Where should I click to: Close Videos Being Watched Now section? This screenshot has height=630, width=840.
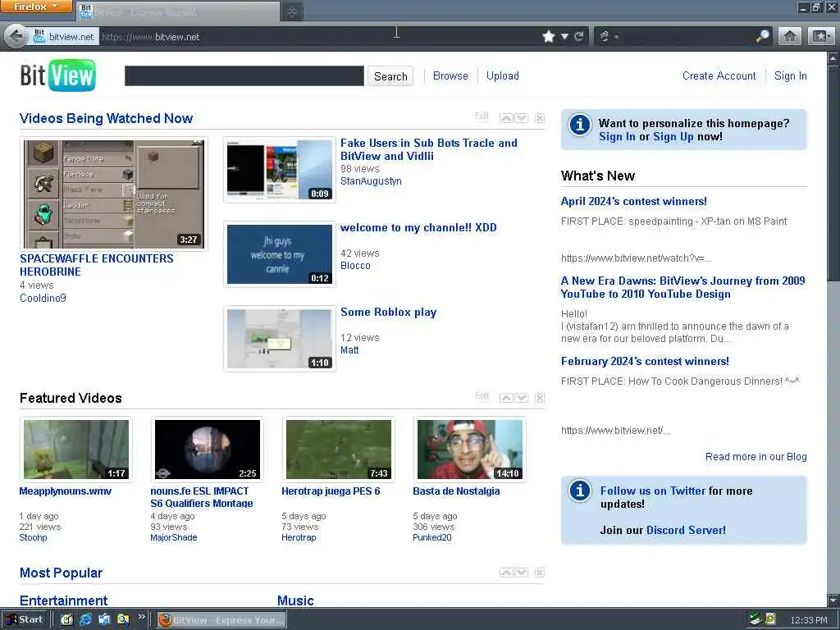540,118
